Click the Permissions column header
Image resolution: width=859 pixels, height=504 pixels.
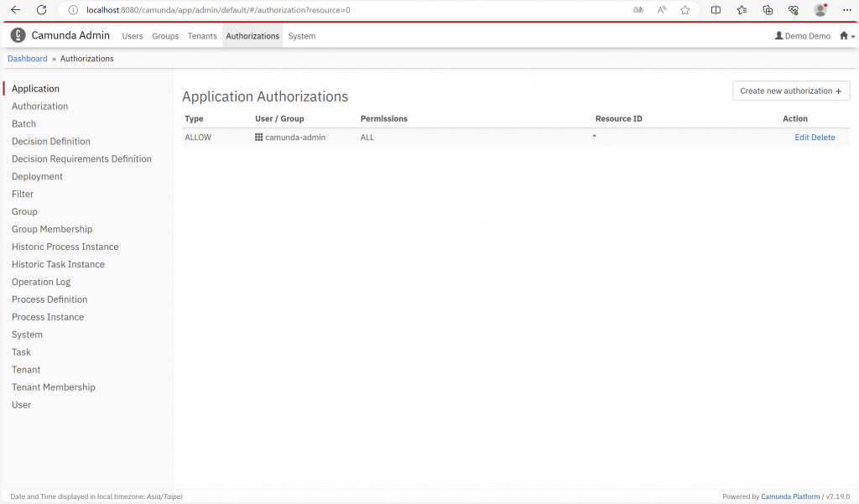click(x=384, y=118)
